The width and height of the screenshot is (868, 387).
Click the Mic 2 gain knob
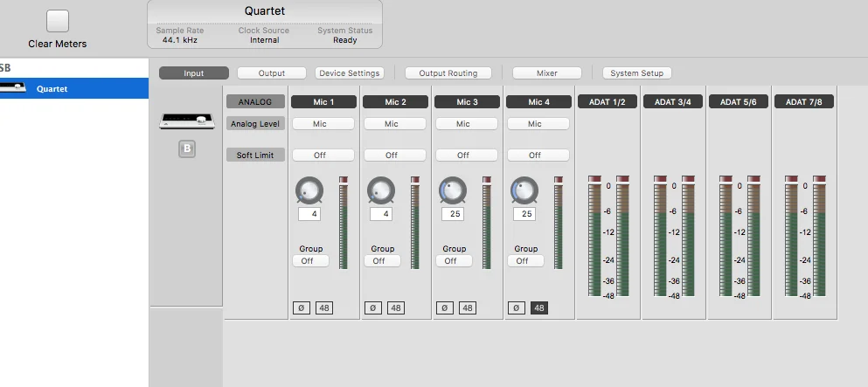(x=381, y=190)
